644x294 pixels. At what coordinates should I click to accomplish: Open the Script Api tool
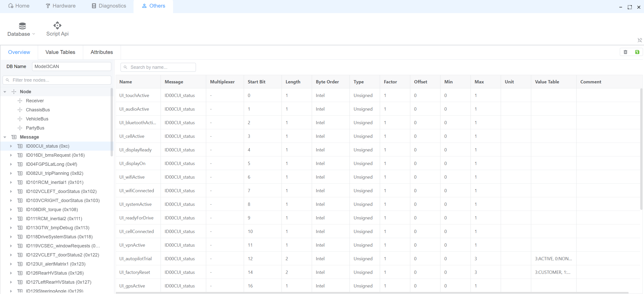tap(57, 29)
